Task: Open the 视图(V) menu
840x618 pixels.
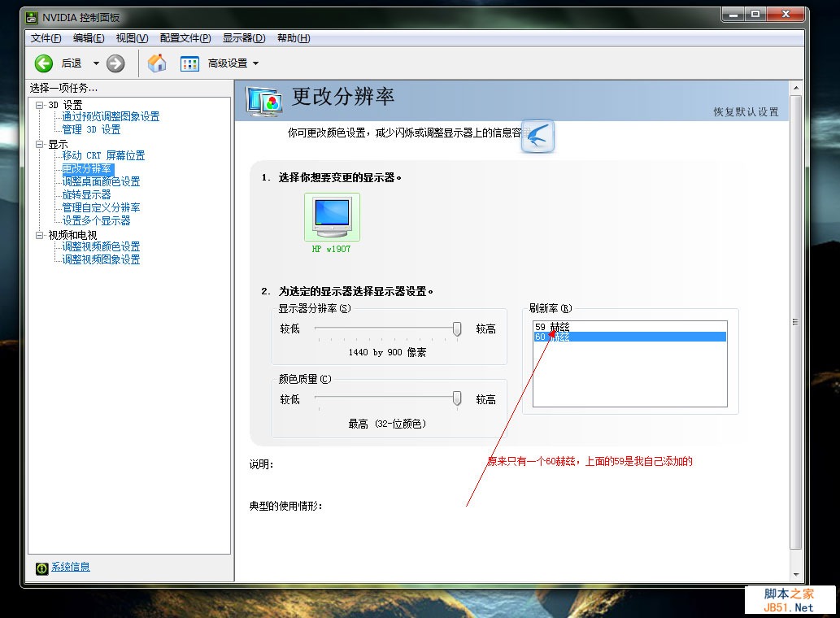Action: (133, 38)
